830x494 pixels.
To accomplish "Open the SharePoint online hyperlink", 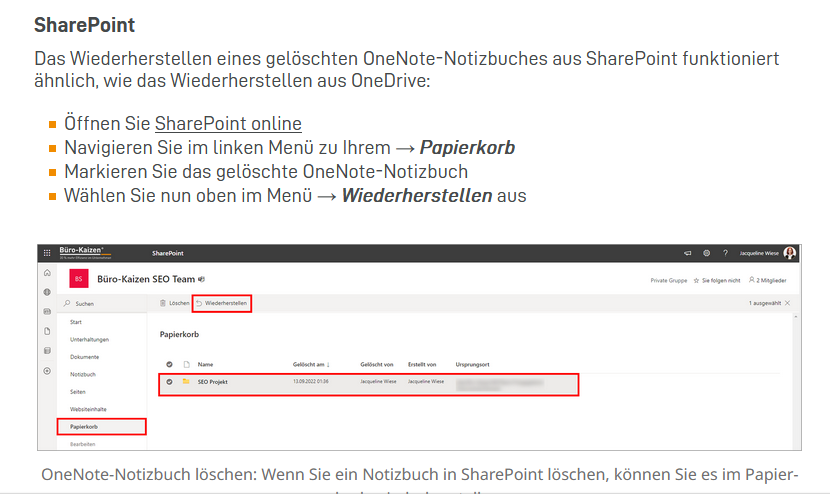I will (x=228, y=123).
